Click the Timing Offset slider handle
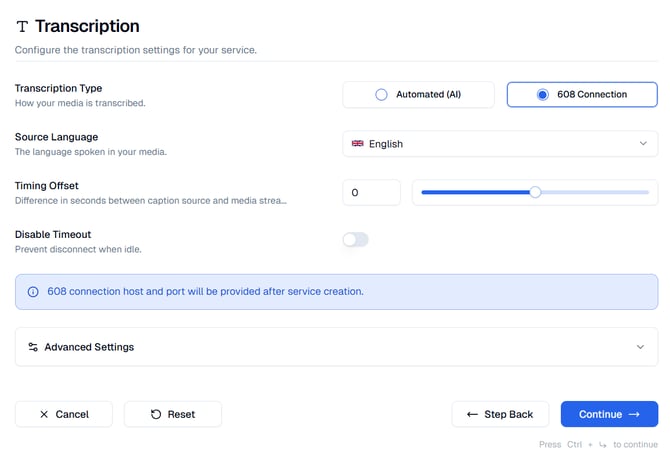The image size is (670, 459). click(535, 192)
